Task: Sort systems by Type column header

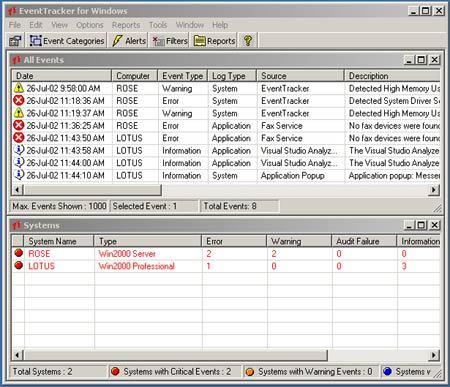Action: coord(148,241)
